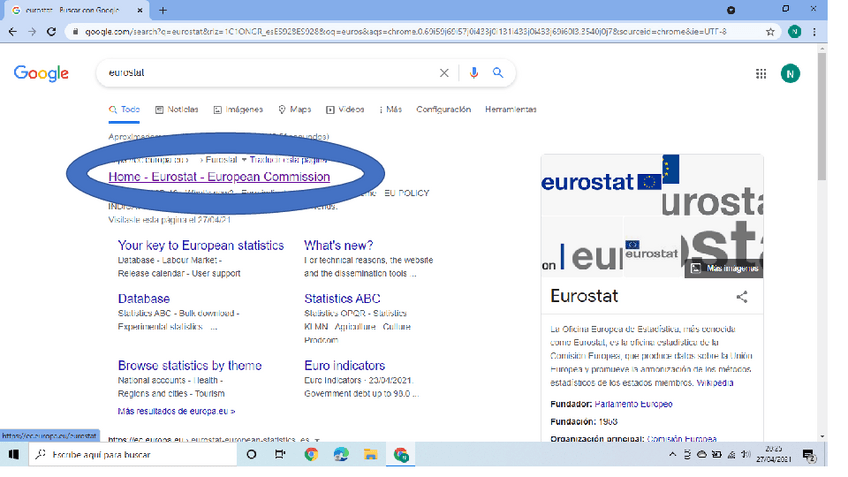This screenshot has height=477, width=848.
Task: Open the Wikipedia link in description
Action: (x=715, y=383)
